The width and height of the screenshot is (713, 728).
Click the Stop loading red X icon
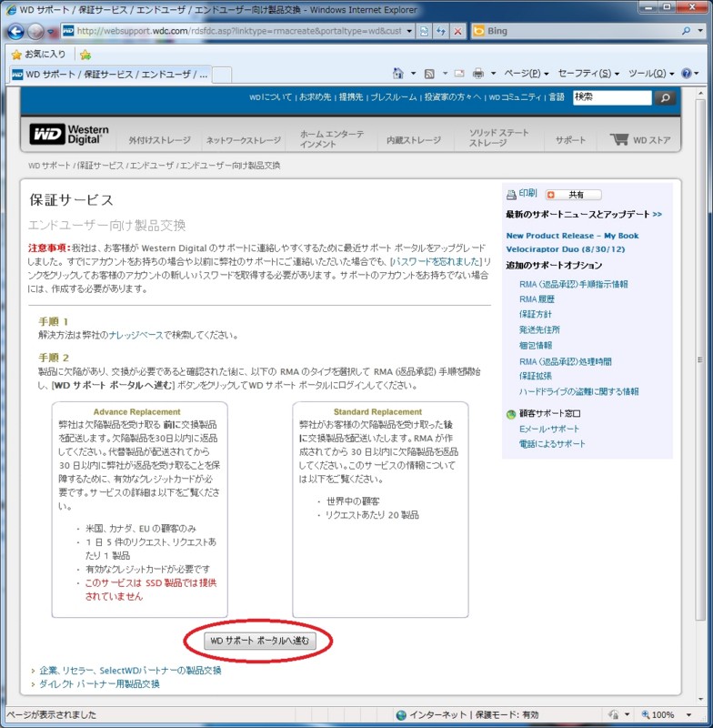457,31
